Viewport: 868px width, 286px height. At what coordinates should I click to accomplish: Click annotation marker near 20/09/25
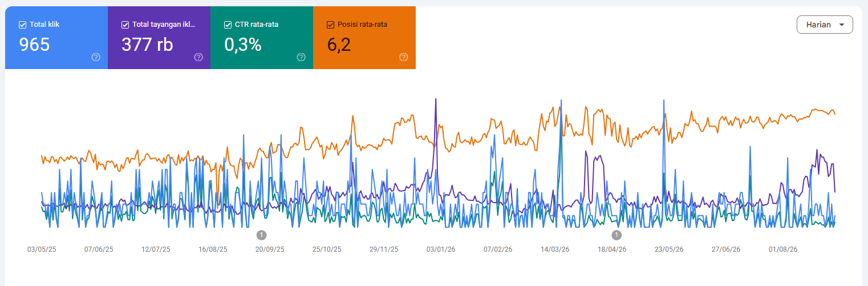(x=261, y=235)
